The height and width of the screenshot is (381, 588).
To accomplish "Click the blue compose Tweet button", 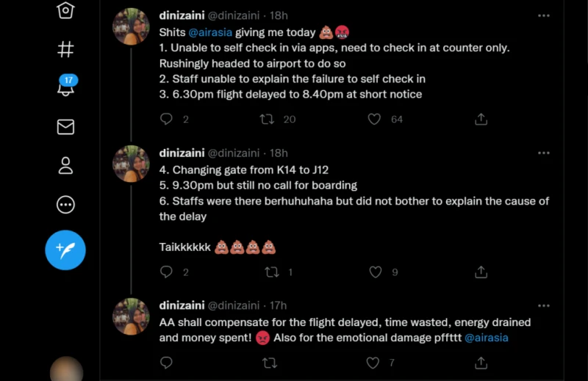I will tap(65, 250).
